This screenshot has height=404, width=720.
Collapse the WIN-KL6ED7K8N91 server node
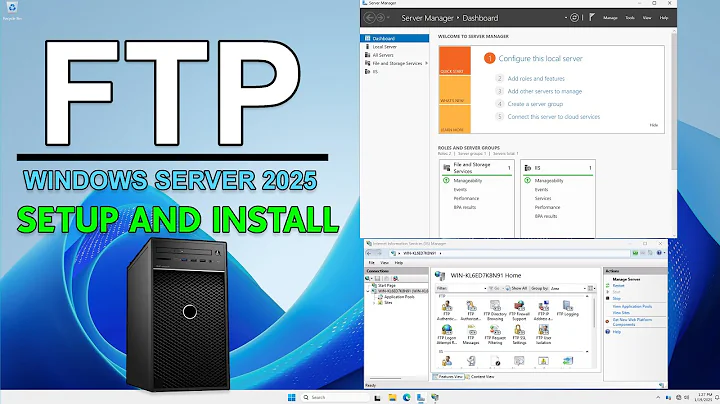[368, 291]
